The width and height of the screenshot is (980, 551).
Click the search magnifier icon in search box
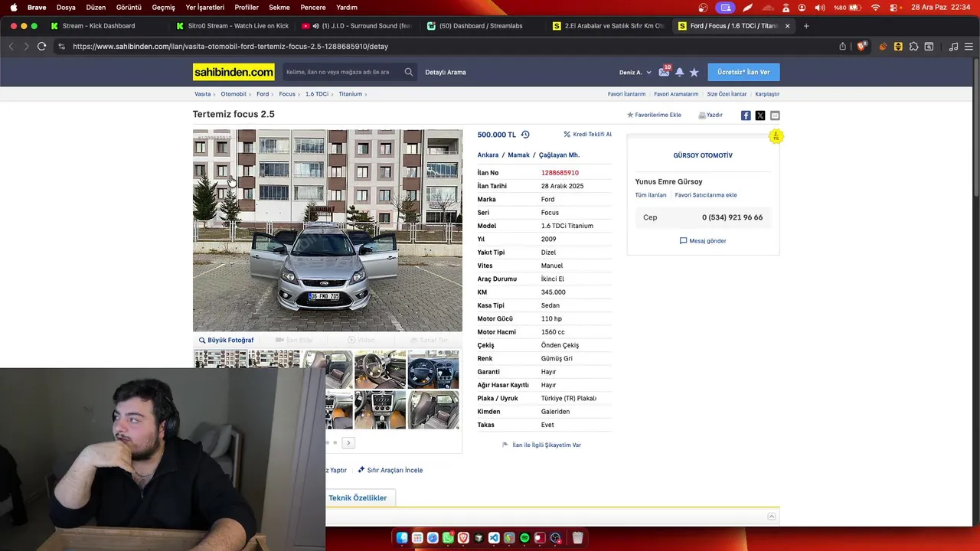coord(409,72)
